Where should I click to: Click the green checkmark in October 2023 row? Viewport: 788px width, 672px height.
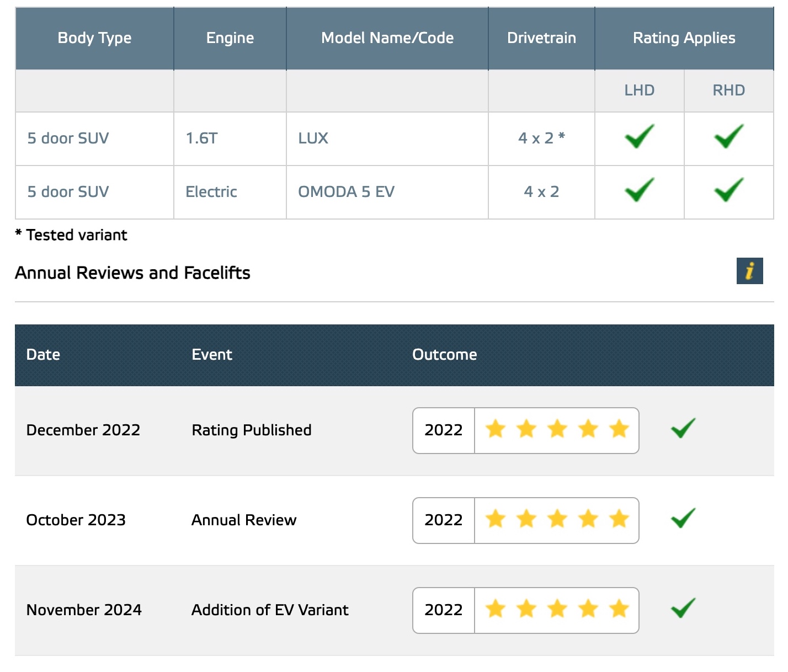coord(683,518)
